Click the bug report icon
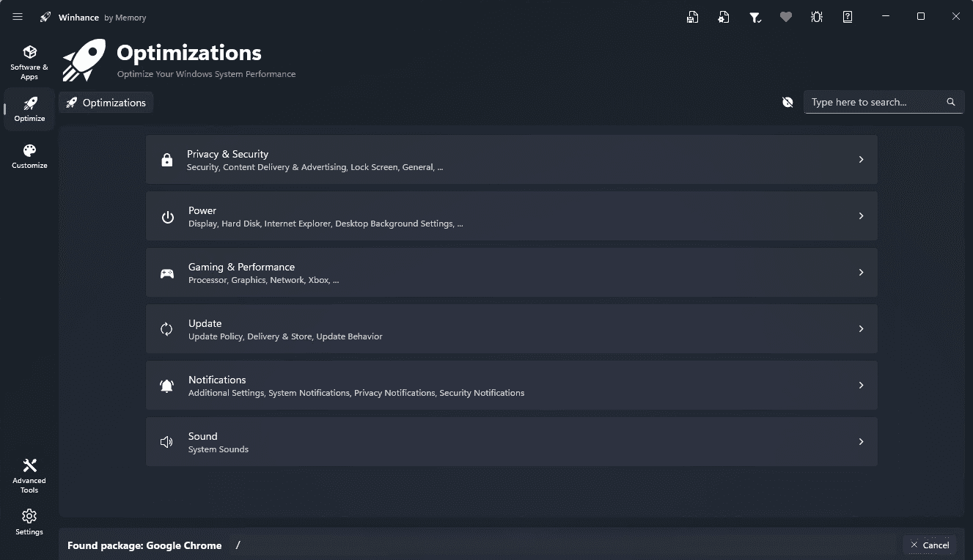973x560 pixels. (x=817, y=17)
